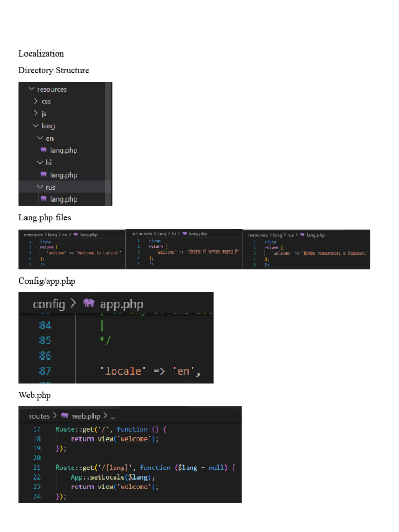
Task: Collapse the en folder chevron
Action: (40, 138)
